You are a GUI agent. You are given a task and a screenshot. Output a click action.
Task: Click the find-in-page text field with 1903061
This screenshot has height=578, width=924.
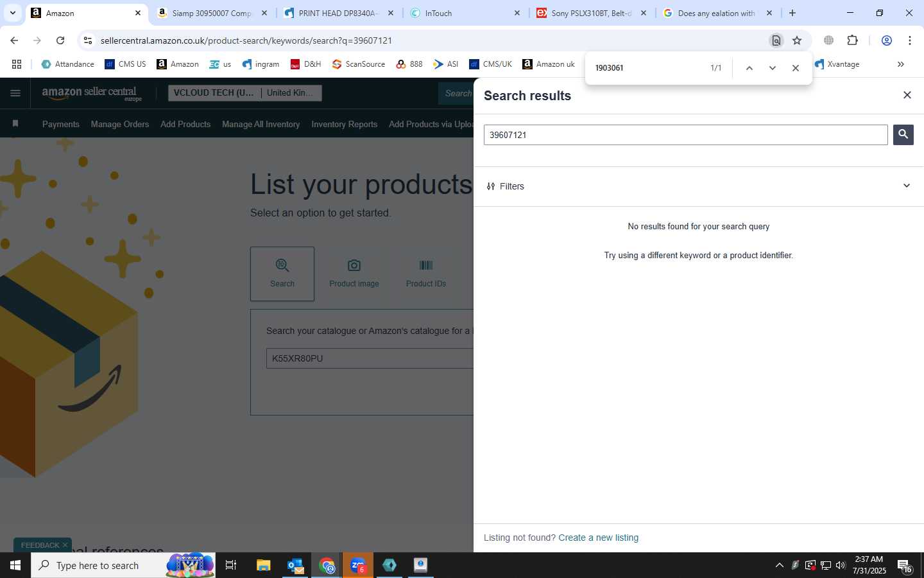click(648, 68)
